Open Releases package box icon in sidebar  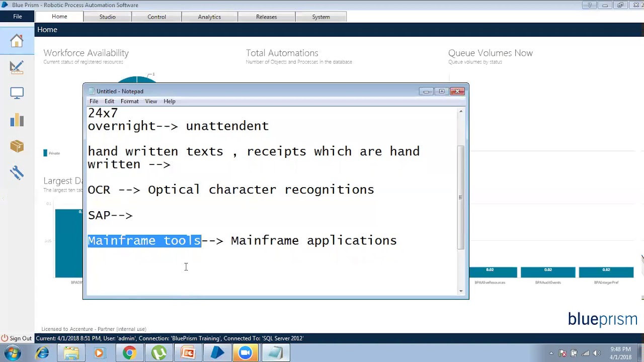[x=17, y=146]
